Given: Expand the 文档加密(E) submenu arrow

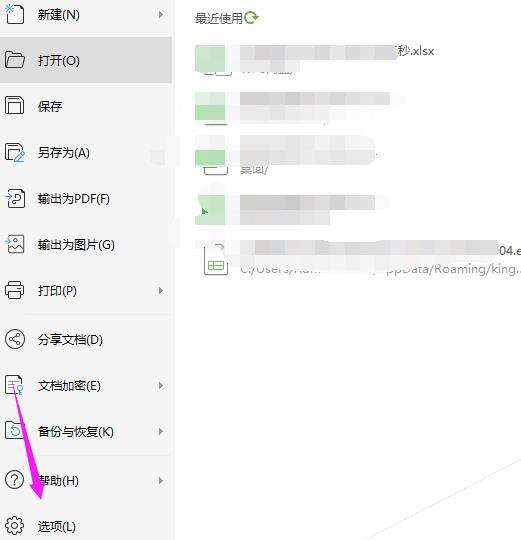Looking at the screenshot, I should click(161, 385).
